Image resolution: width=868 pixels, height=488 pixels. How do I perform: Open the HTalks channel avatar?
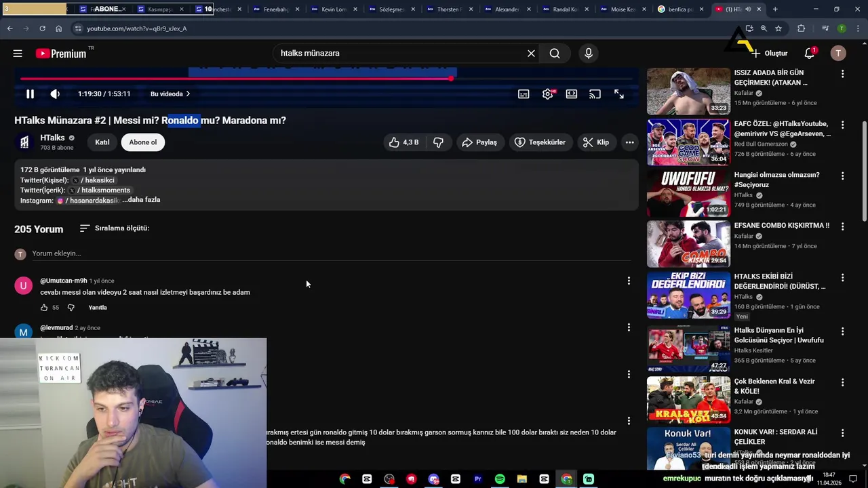(24, 142)
